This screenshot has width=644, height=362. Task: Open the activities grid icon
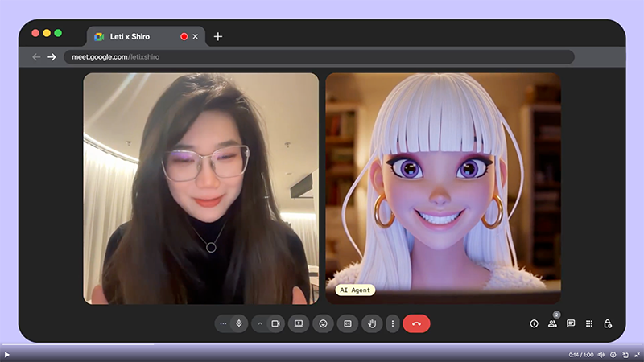click(x=589, y=324)
